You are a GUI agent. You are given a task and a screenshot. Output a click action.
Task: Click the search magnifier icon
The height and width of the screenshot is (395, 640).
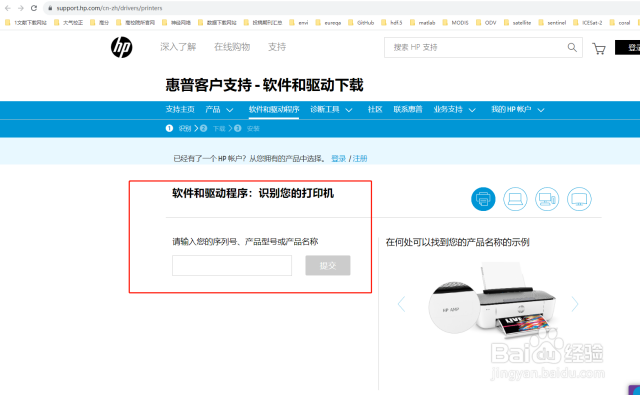[572, 47]
